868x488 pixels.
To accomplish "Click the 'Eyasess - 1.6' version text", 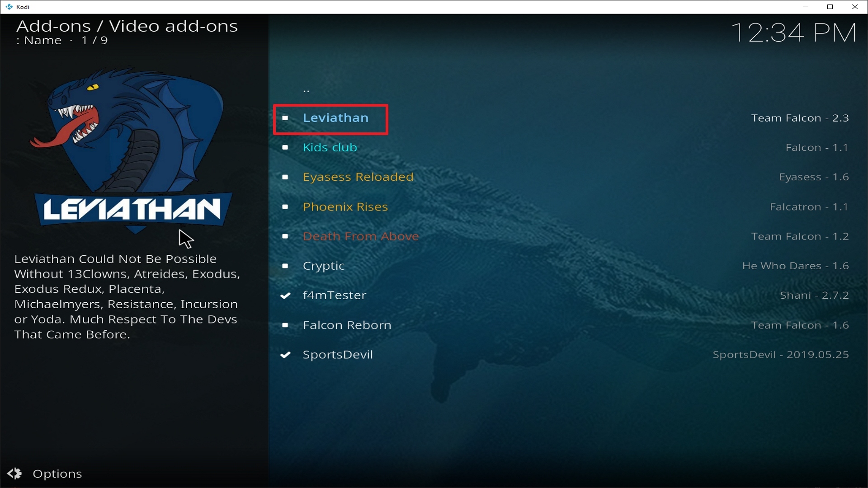I will coord(814,177).
